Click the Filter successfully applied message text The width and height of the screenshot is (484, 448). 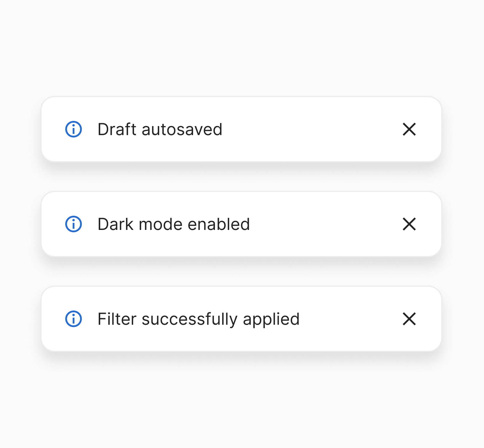pos(198,319)
